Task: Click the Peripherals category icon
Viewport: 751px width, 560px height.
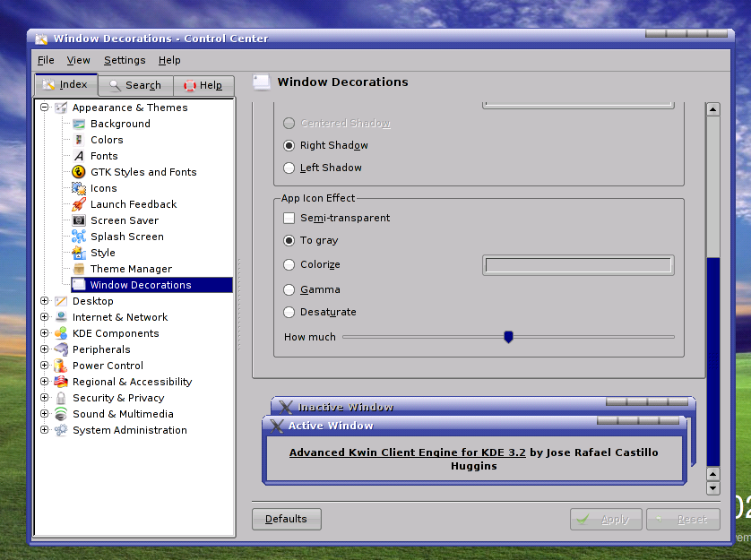Action: 61,349
